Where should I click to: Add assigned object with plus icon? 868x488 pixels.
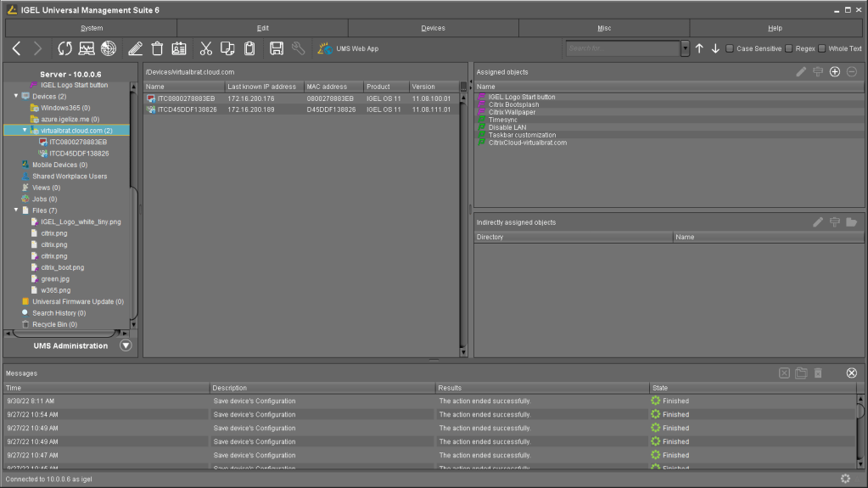tap(835, 72)
